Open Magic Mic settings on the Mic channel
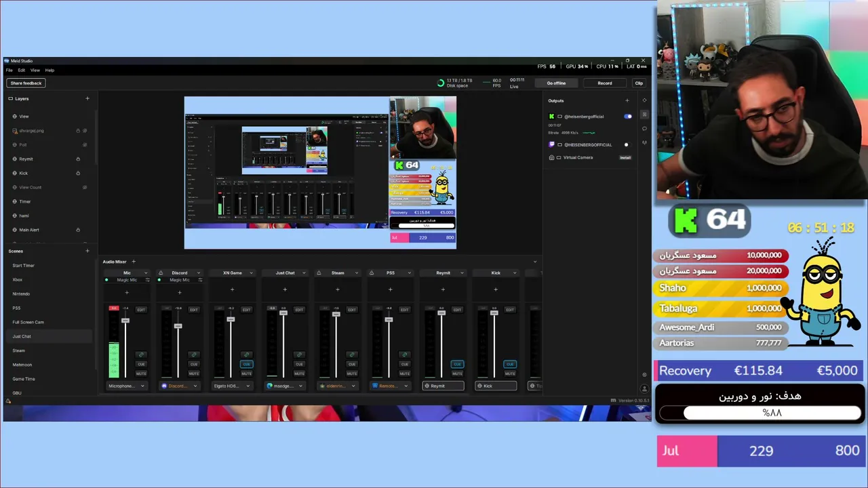Screen dimensions: 868x488 [147, 280]
